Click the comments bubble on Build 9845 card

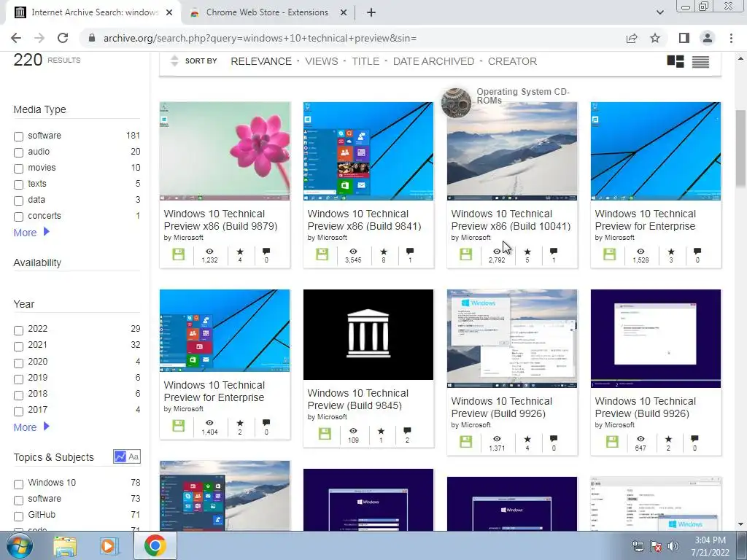407,430
